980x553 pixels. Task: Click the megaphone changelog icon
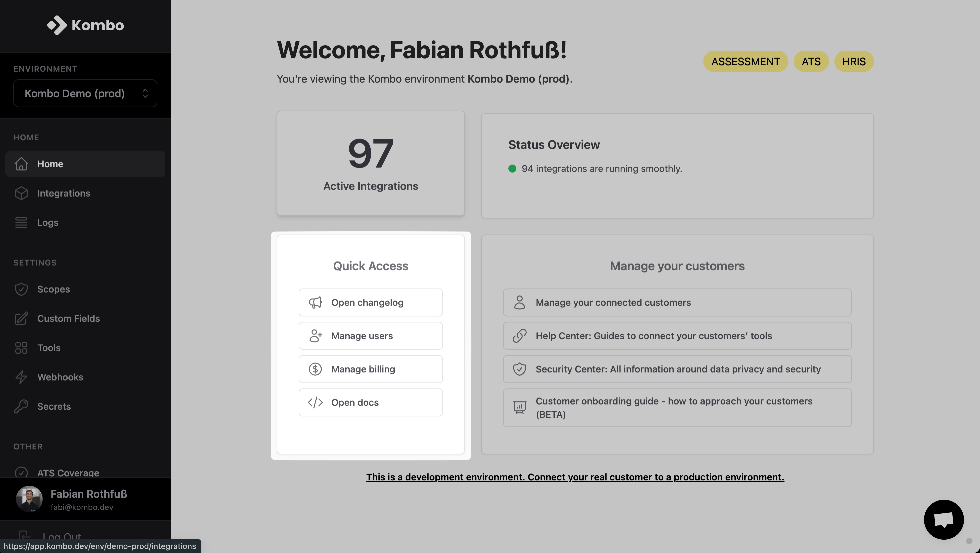(315, 302)
